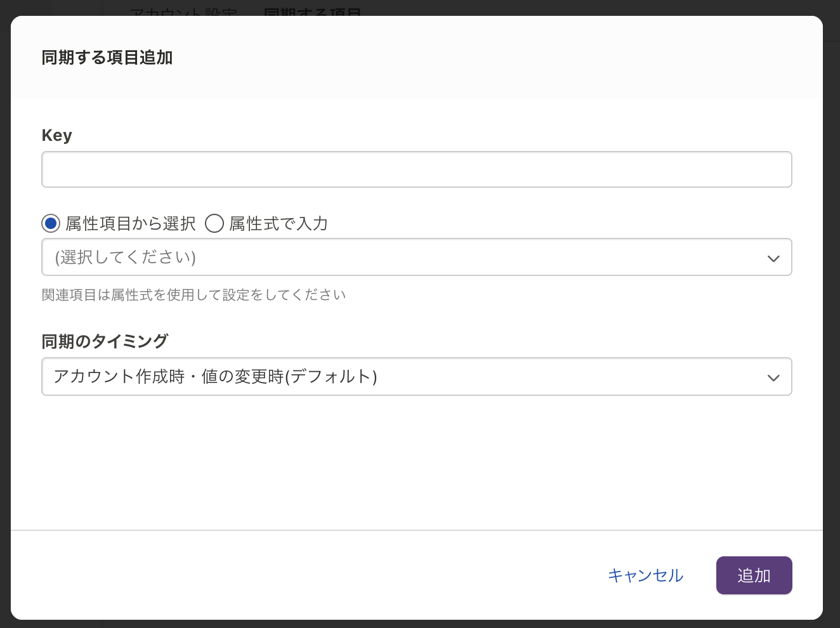Image resolution: width=840 pixels, height=628 pixels.
Task: Click the chevron arrow of the attribute dropdown
Action: 773,258
